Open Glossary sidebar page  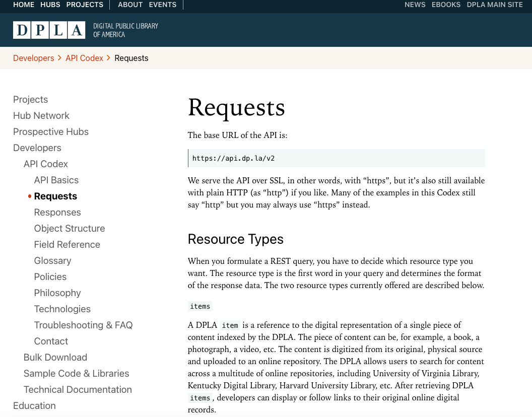pyautogui.click(x=52, y=260)
